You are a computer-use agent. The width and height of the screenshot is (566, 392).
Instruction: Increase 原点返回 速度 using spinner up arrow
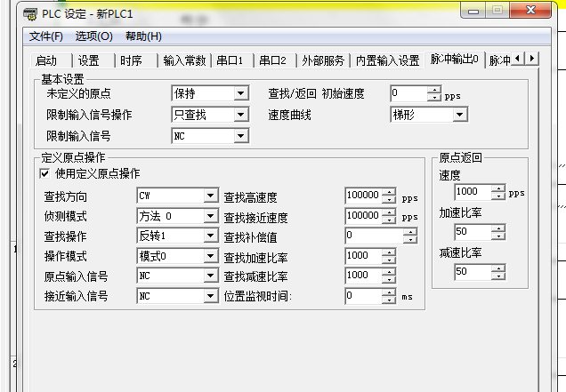497,188
